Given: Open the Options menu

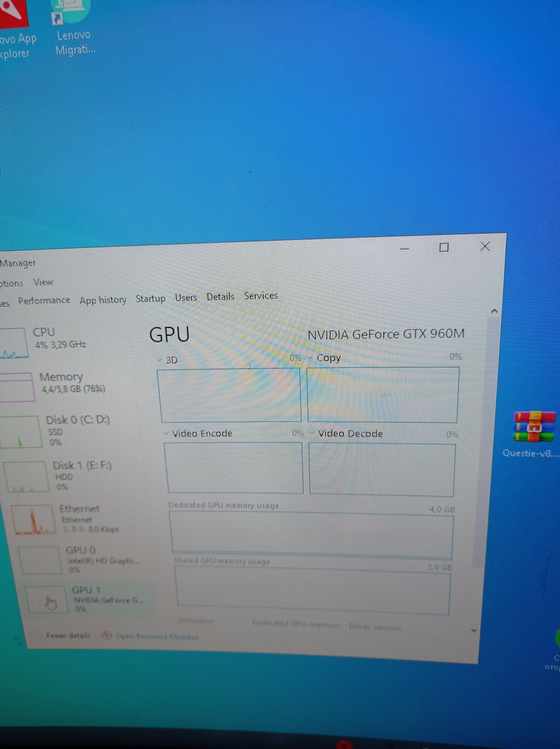Looking at the screenshot, I should click(11, 283).
